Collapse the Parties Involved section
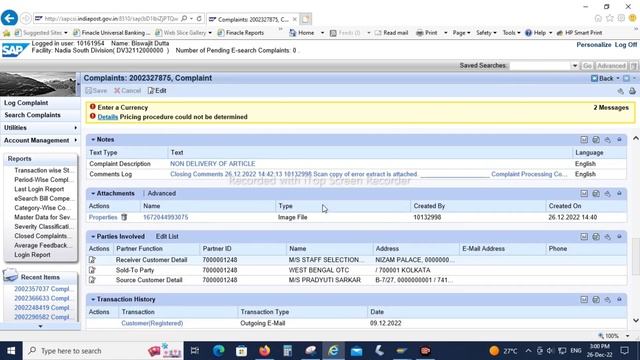640x360 pixels. pos(93,236)
